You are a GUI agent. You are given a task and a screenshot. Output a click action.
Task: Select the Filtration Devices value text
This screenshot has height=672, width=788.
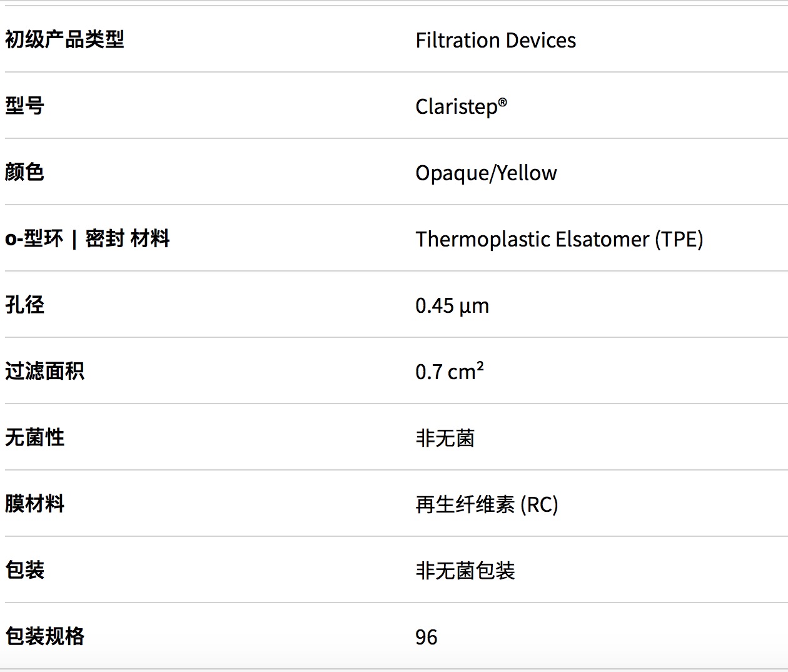point(495,40)
